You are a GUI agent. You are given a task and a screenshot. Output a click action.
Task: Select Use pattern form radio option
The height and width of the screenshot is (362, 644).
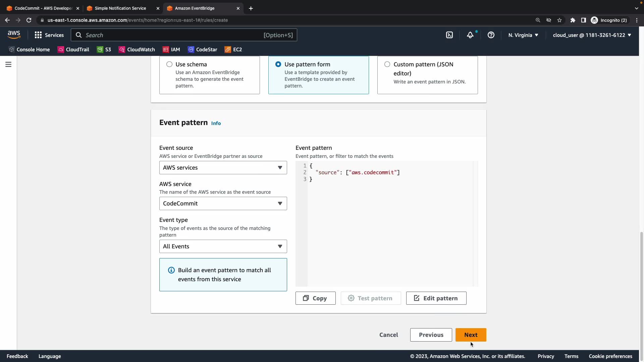pyautogui.click(x=278, y=64)
